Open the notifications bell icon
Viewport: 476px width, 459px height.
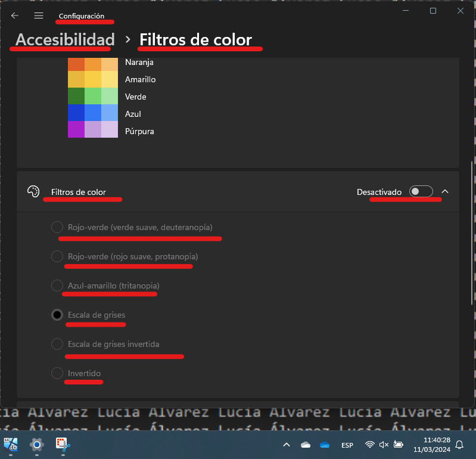point(459,445)
